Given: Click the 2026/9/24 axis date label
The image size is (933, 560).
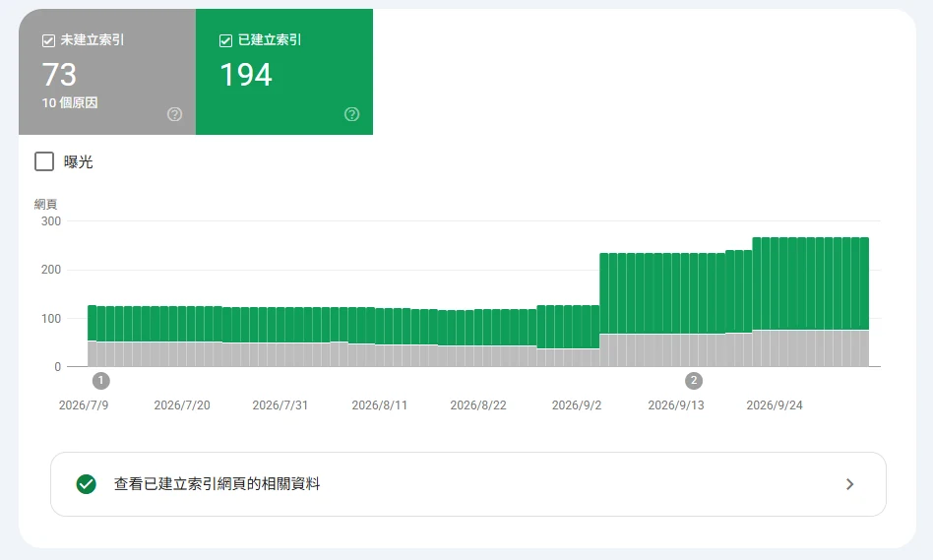Looking at the screenshot, I should (775, 405).
